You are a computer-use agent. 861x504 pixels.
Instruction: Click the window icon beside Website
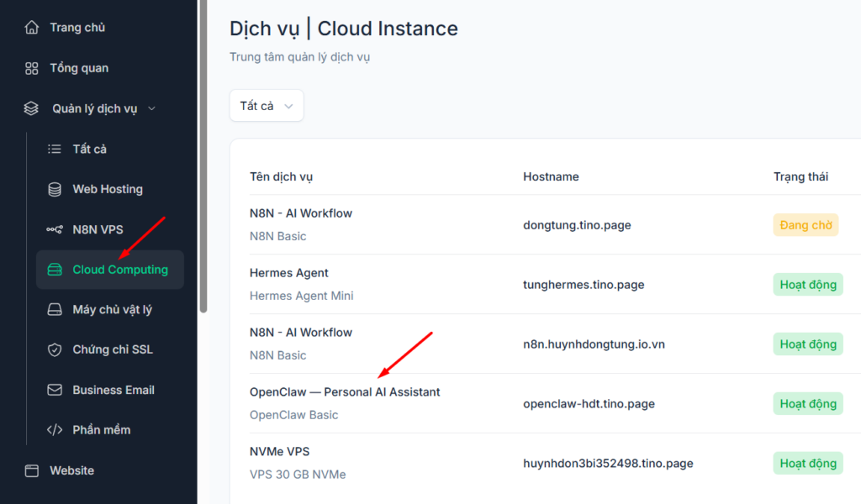pos(32,470)
